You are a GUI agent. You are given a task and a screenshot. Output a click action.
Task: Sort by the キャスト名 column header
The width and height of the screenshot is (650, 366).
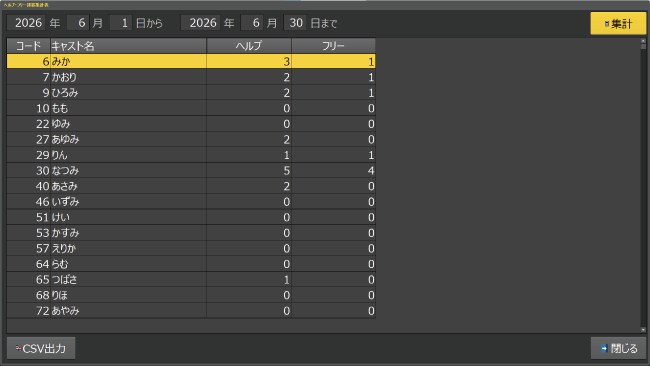[x=129, y=46]
